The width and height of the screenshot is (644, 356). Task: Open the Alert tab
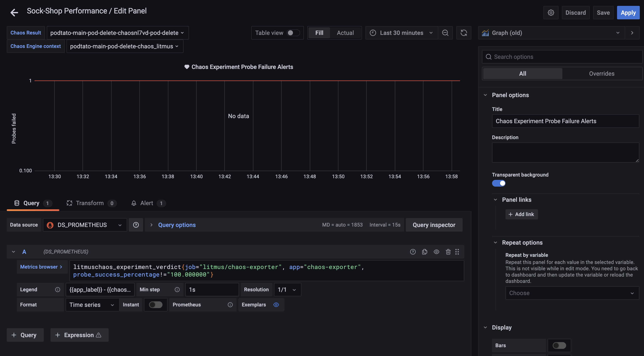click(x=147, y=203)
